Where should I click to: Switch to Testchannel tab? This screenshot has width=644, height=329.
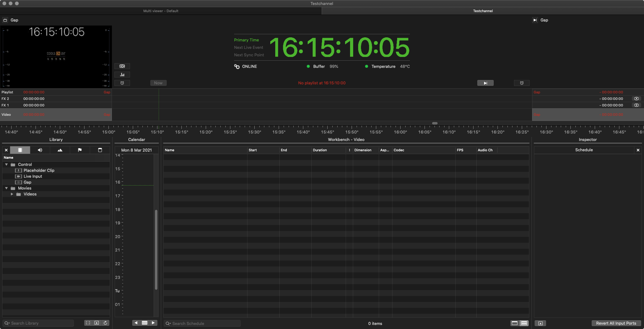[x=483, y=11]
